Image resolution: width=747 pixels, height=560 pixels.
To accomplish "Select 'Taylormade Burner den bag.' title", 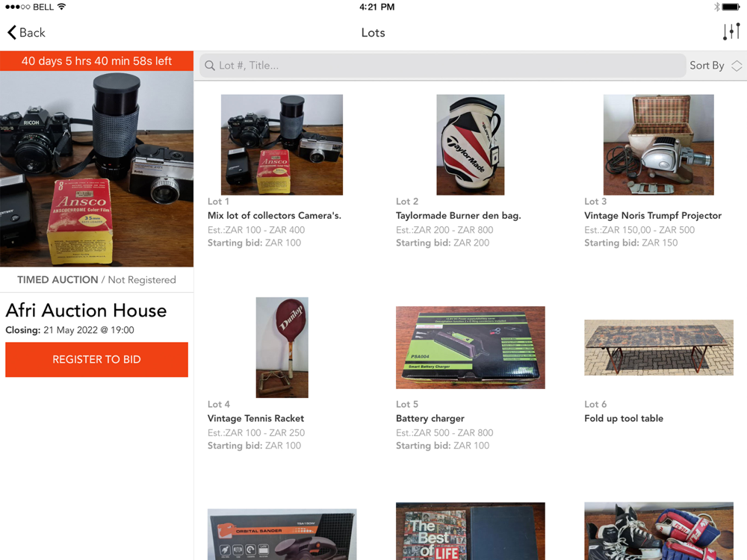I will (459, 216).
